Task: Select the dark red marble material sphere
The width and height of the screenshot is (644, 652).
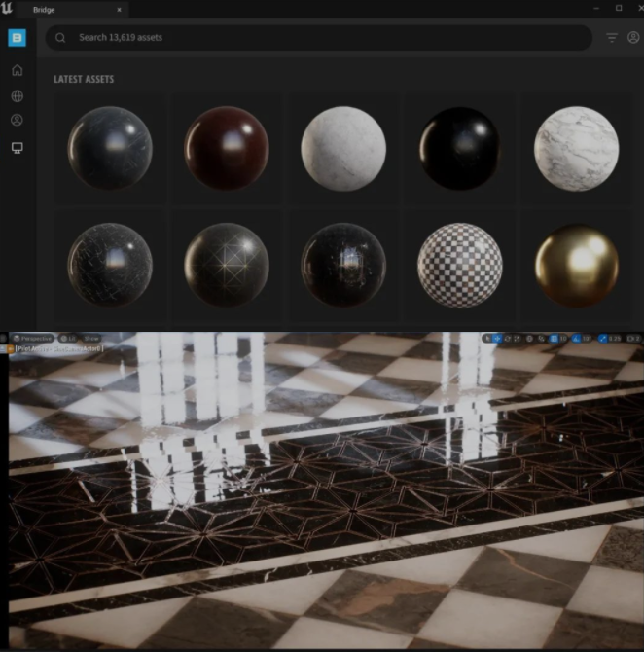Action: coord(227,148)
